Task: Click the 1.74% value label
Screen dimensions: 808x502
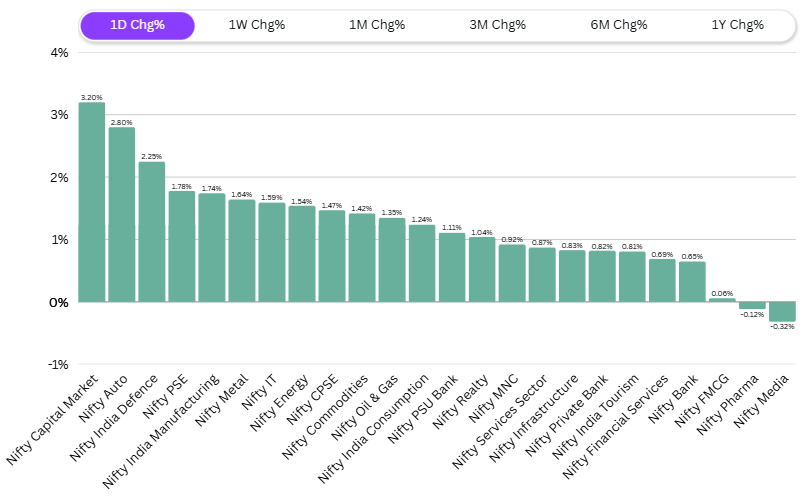Action: pos(211,189)
